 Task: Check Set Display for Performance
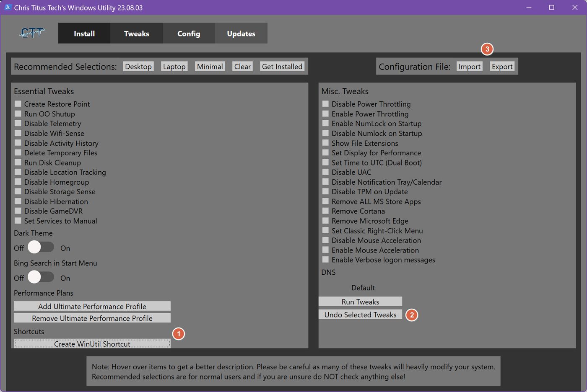click(325, 152)
